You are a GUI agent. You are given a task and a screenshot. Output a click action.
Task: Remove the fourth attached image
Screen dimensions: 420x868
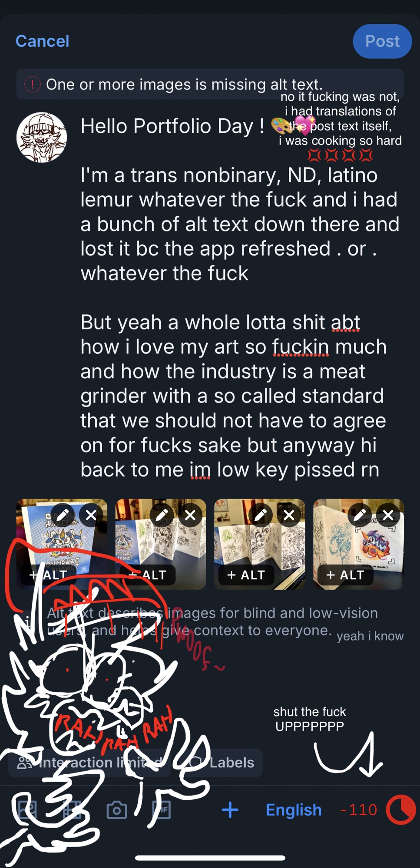pos(388,515)
